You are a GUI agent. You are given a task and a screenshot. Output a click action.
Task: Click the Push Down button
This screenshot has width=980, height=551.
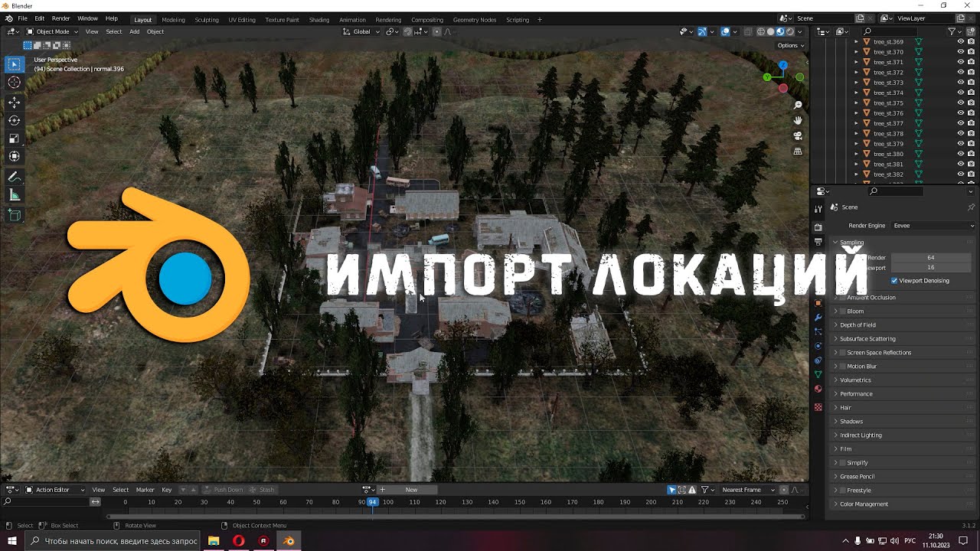click(224, 490)
